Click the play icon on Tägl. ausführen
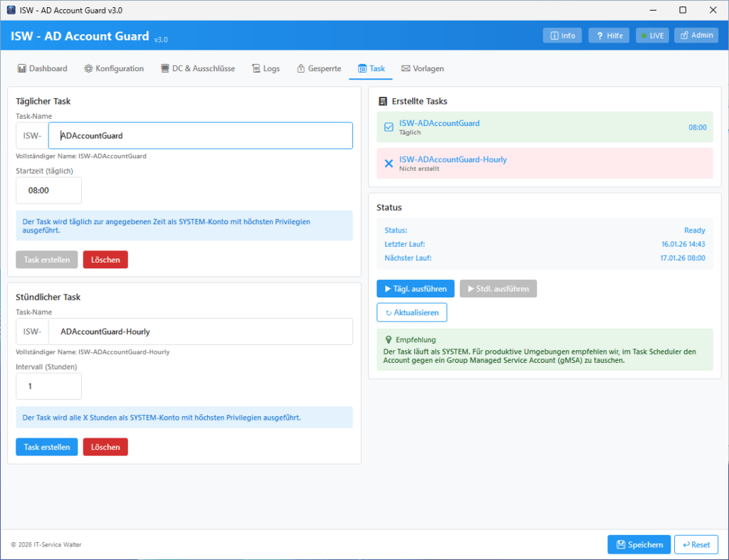Image resolution: width=729 pixels, height=560 pixels. click(x=388, y=288)
